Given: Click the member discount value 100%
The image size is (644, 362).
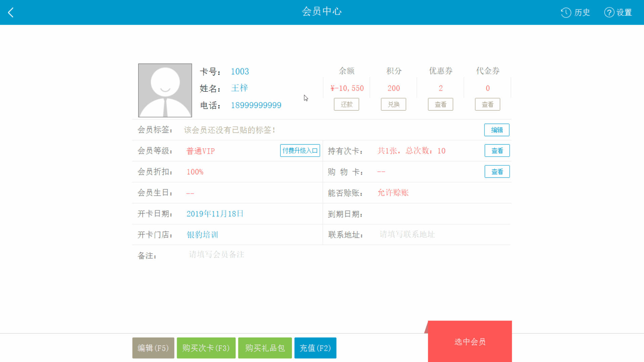Looking at the screenshot, I should [x=195, y=172].
